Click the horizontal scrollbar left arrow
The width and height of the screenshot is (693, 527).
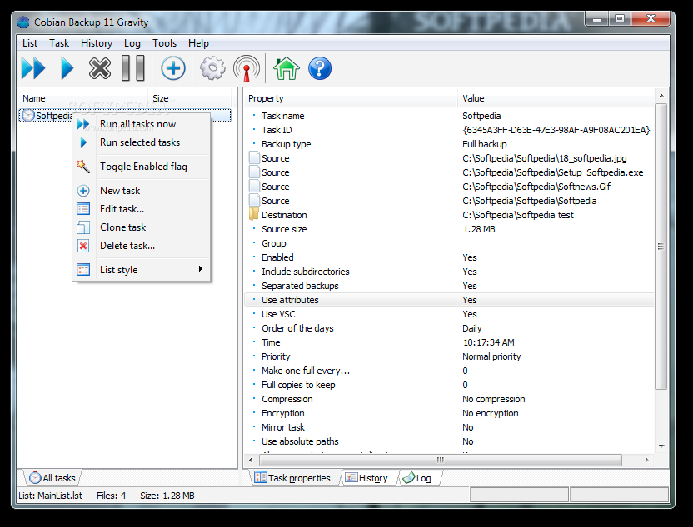(251, 460)
